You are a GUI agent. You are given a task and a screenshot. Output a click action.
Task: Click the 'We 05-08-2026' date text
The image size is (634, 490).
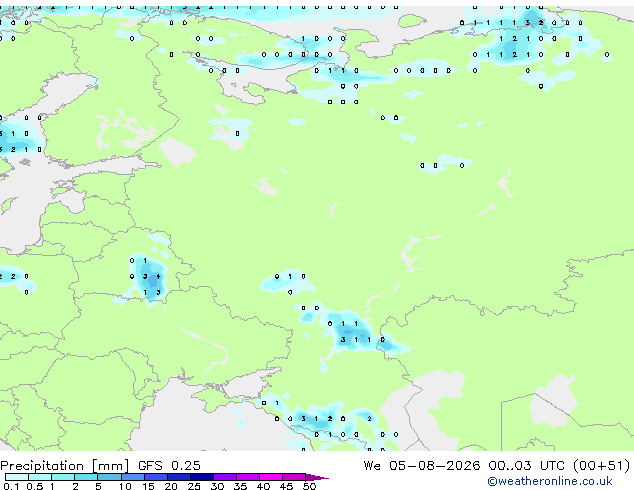(x=422, y=466)
